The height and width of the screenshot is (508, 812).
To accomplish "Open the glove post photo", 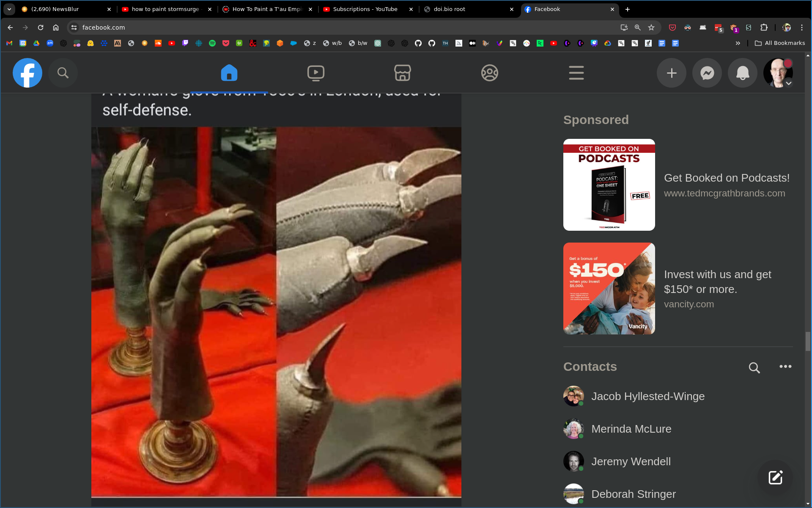I will point(276,312).
